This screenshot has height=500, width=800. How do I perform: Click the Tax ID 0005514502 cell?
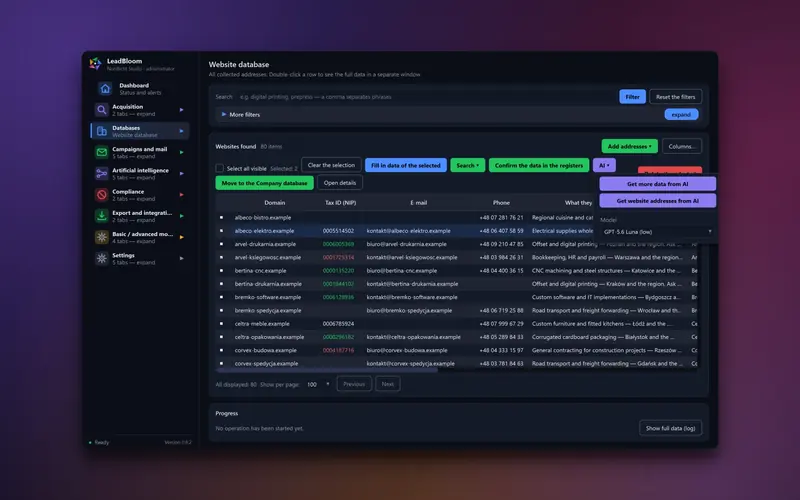click(338, 231)
